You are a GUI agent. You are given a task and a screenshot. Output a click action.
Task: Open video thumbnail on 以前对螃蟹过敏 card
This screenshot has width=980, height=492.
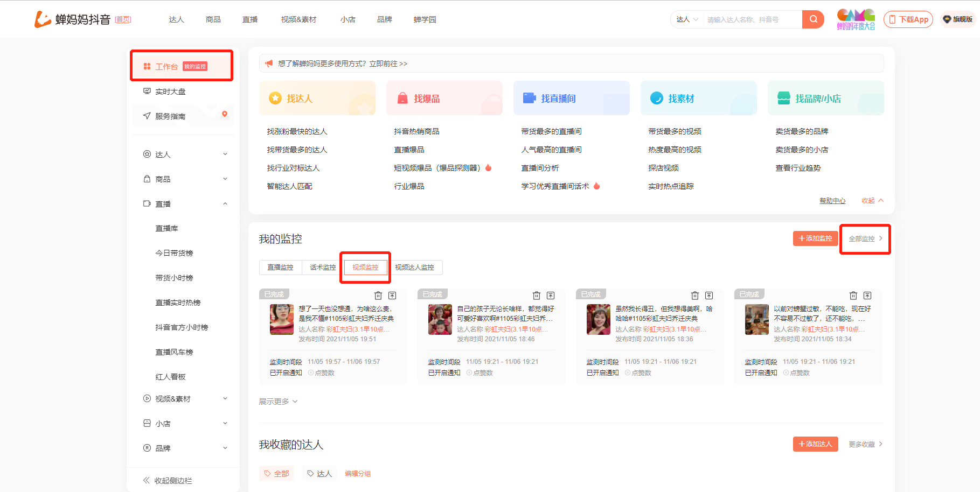(x=757, y=319)
